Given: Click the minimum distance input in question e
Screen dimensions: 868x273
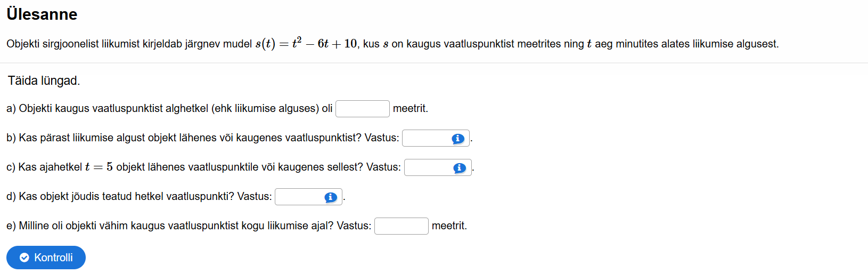Looking at the screenshot, I should point(401,226).
